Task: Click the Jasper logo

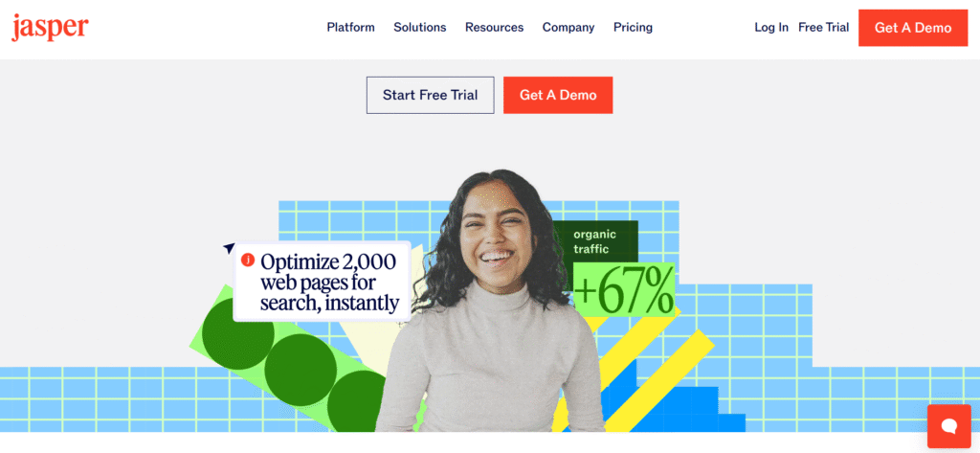Action: point(50,28)
